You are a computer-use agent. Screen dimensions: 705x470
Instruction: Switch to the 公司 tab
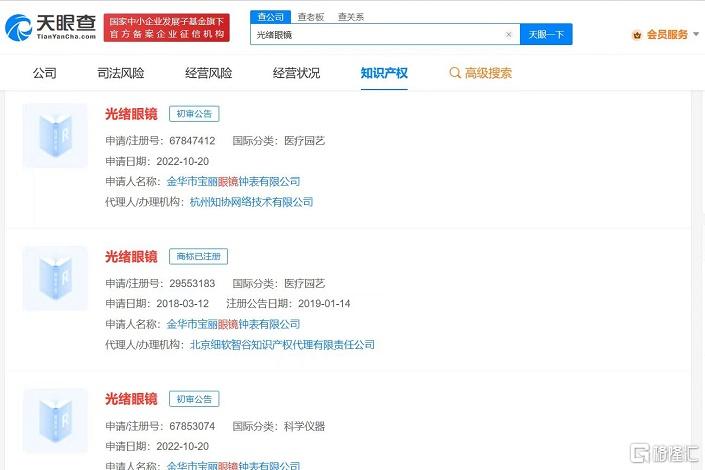pyautogui.click(x=45, y=73)
